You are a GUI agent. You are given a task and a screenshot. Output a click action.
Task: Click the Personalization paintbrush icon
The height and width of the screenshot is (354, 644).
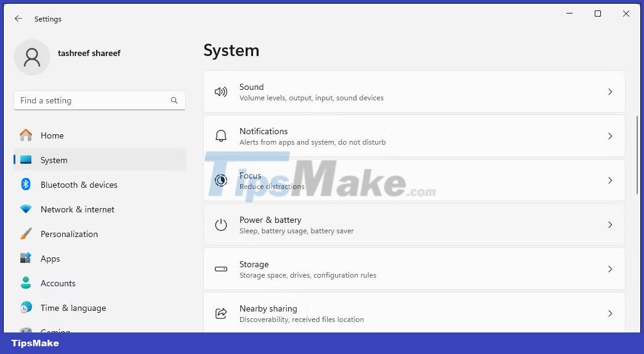26,234
